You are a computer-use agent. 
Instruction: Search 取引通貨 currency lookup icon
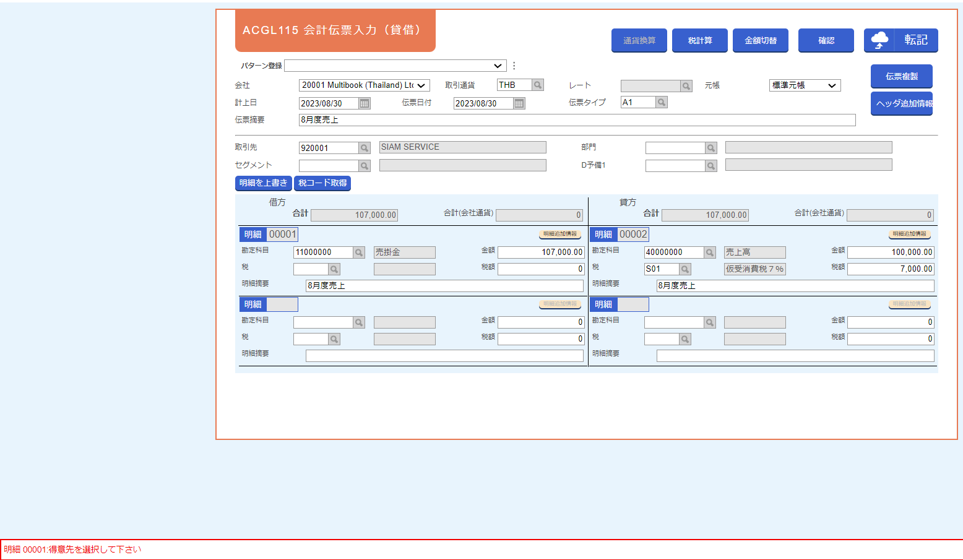coord(538,85)
